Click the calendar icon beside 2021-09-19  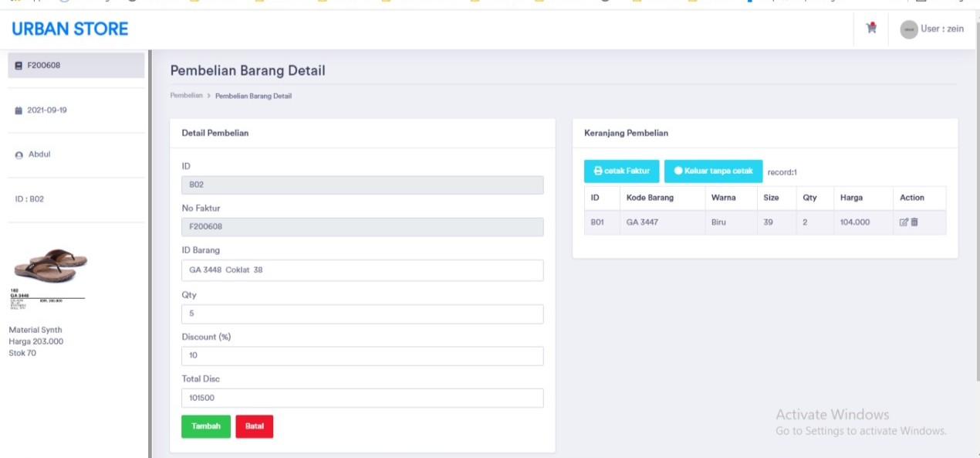click(x=19, y=110)
